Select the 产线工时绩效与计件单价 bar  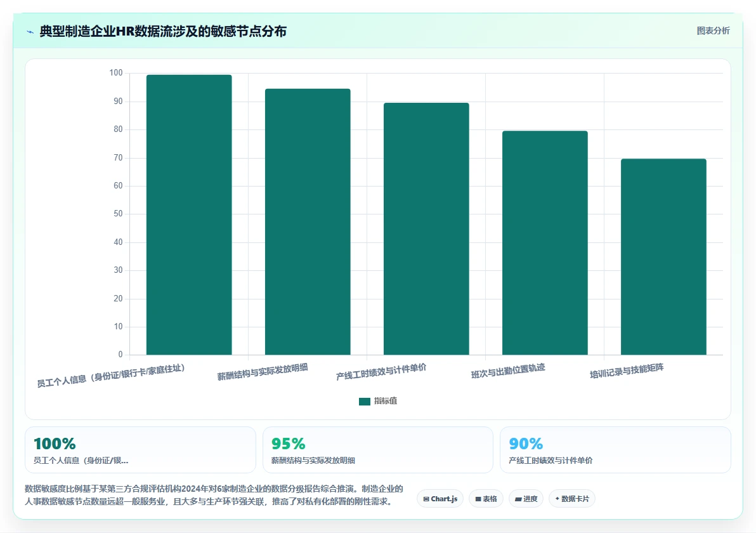pos(426,228)
